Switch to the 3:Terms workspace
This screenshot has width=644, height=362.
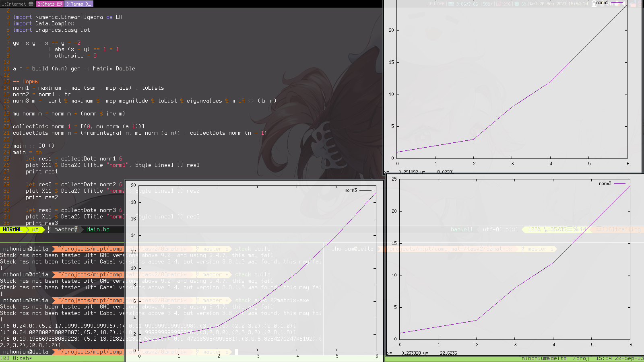[79, 4]
